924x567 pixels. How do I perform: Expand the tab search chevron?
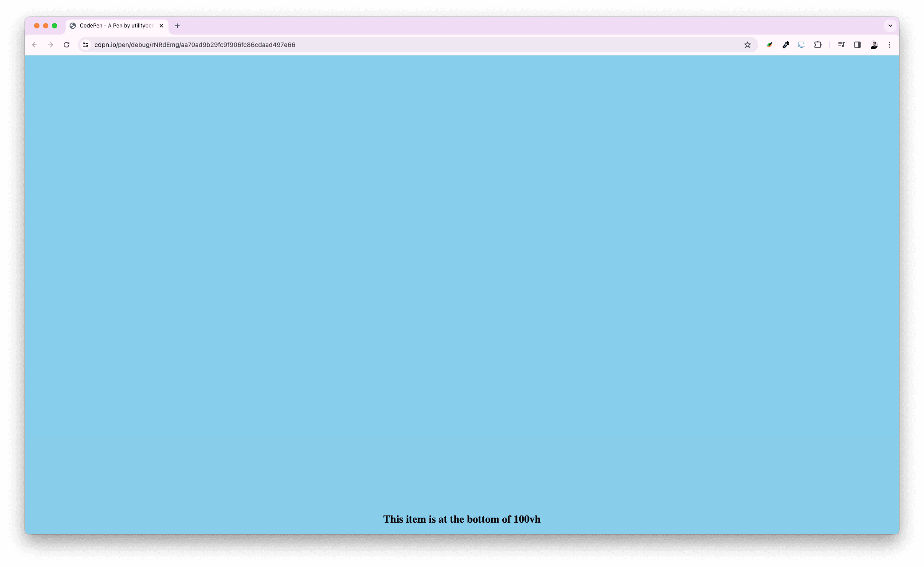[890, 26]
